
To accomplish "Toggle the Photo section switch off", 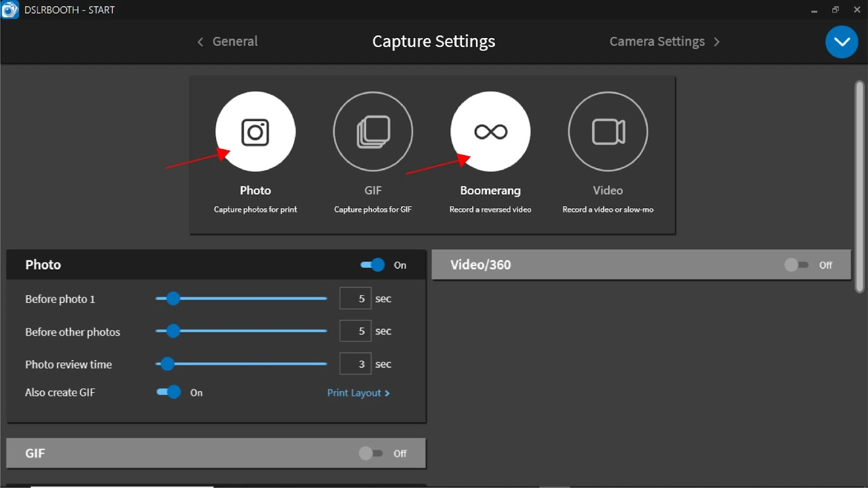I will (x=373, y=265).
